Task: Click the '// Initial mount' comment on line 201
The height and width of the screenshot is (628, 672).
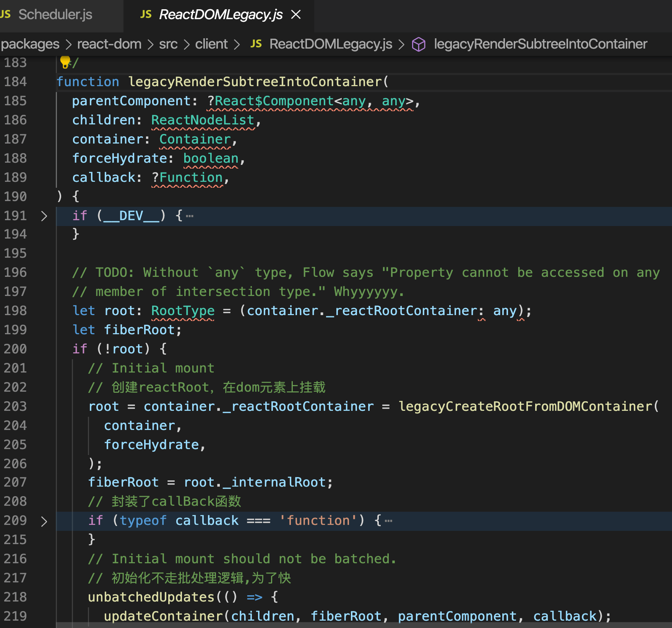Action: point(151,368)
